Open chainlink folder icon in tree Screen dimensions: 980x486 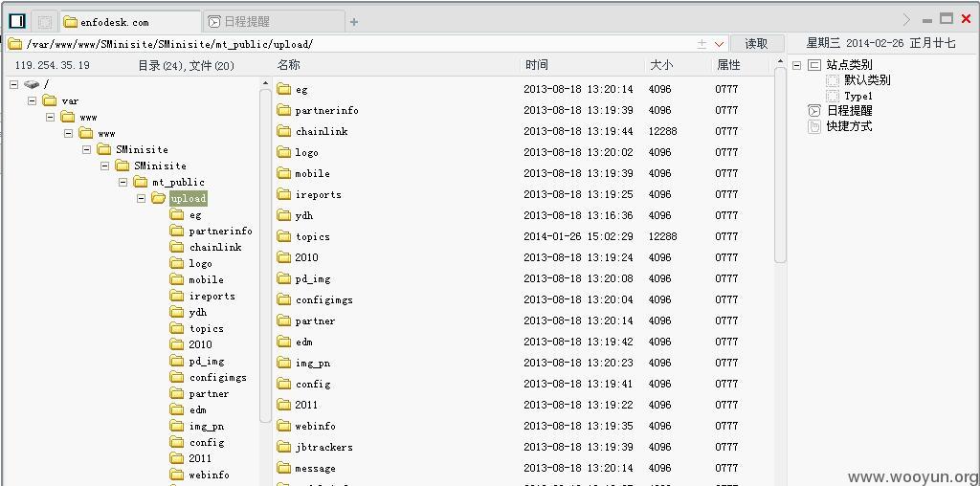point(177,247)
